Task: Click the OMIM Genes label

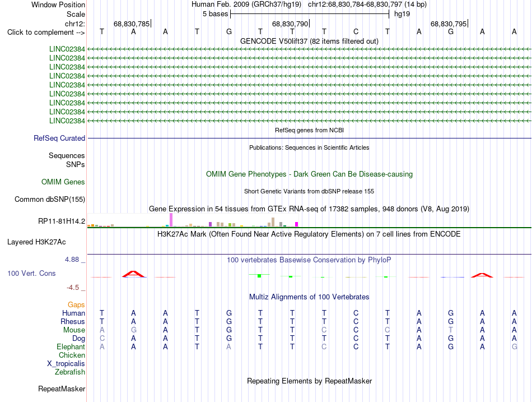Action: pyautogui.click(x=63, y=182)
